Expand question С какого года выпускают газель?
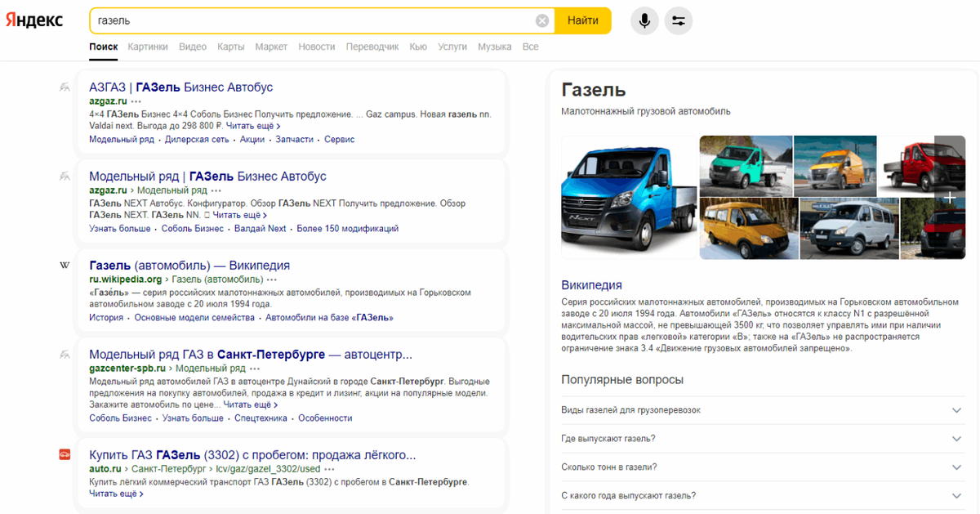980x514 pixels. [763, 495]
